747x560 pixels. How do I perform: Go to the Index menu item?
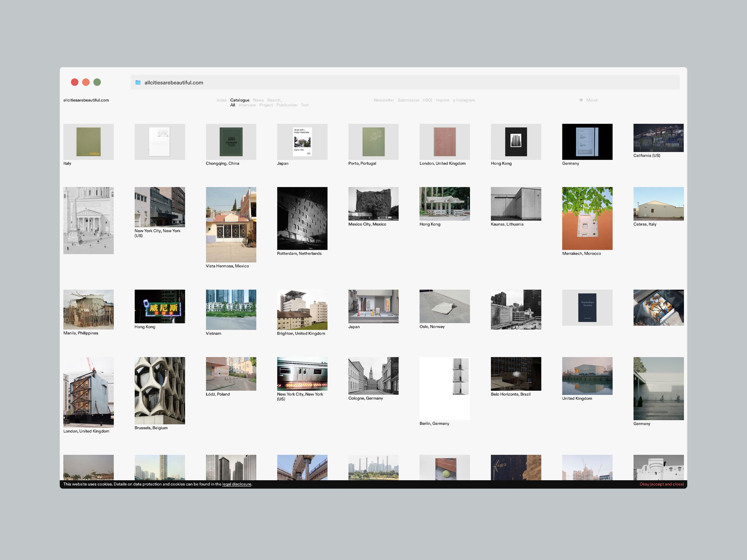pyautogui.click(x=221, y=100)
